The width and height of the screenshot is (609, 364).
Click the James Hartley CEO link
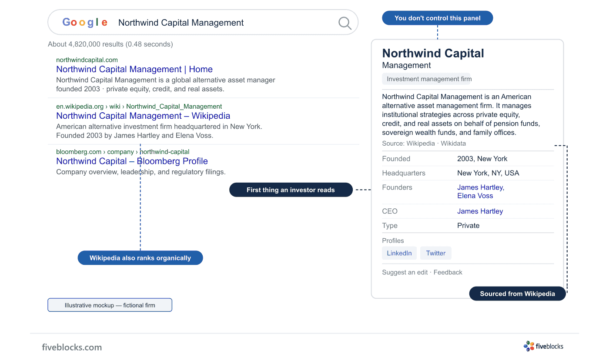(480, 211)
